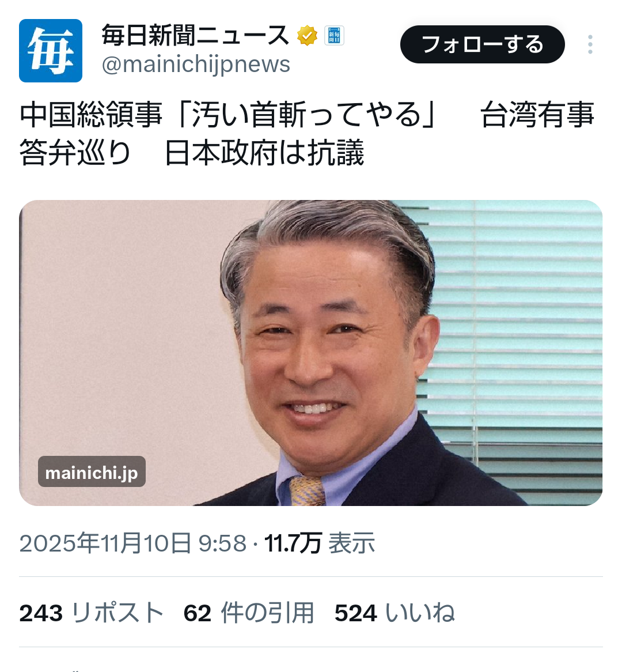Tap the フォローする follow button
Screen dimensions: 622x672
pos(483,44)
